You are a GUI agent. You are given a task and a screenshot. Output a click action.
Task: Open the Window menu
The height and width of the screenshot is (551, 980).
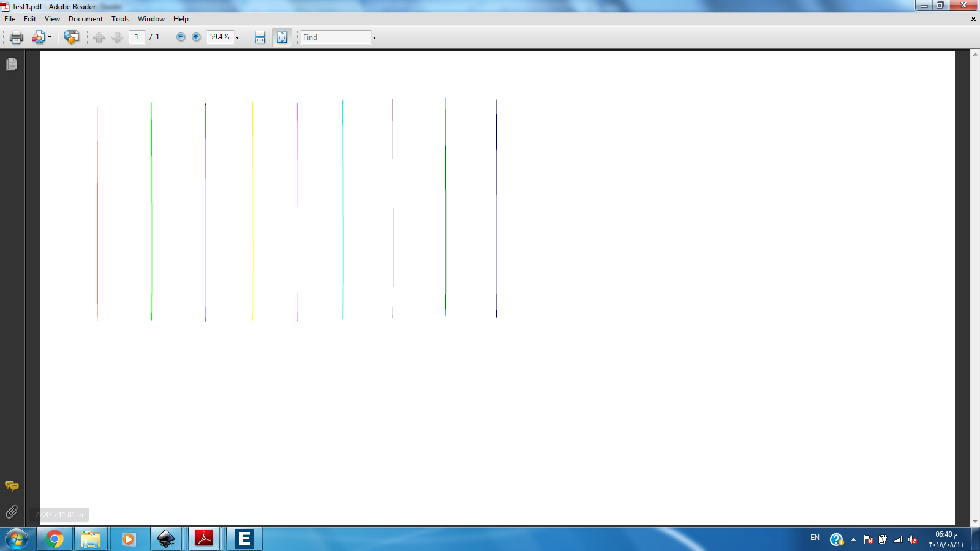[151, 19]
